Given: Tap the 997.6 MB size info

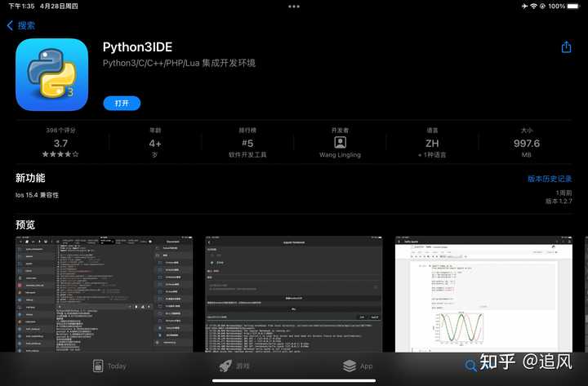Looking at the screenshot, I should click(527, 143).
